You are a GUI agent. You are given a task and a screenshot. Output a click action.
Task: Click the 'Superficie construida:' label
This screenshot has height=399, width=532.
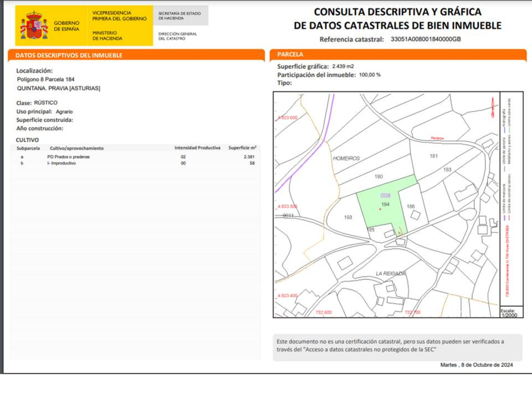[45, 120]
